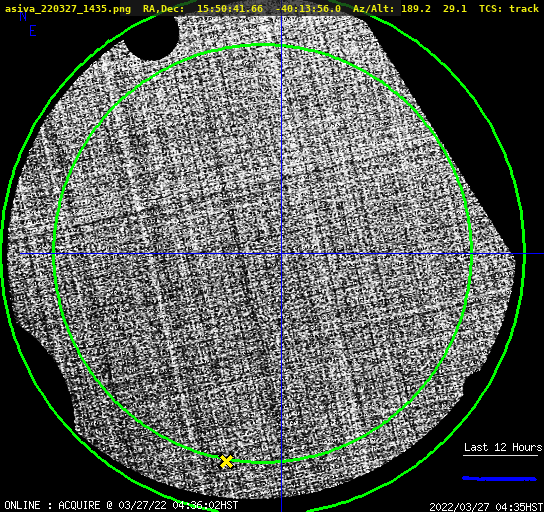Click the blue 12-hour history bar
Screen dimensions: 544x512
[500, 479]
